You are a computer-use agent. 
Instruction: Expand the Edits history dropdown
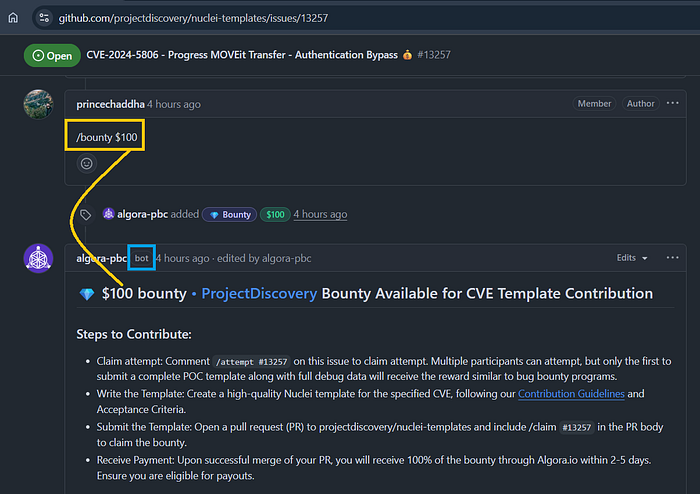pyautogui.click(x=632, y=257)
